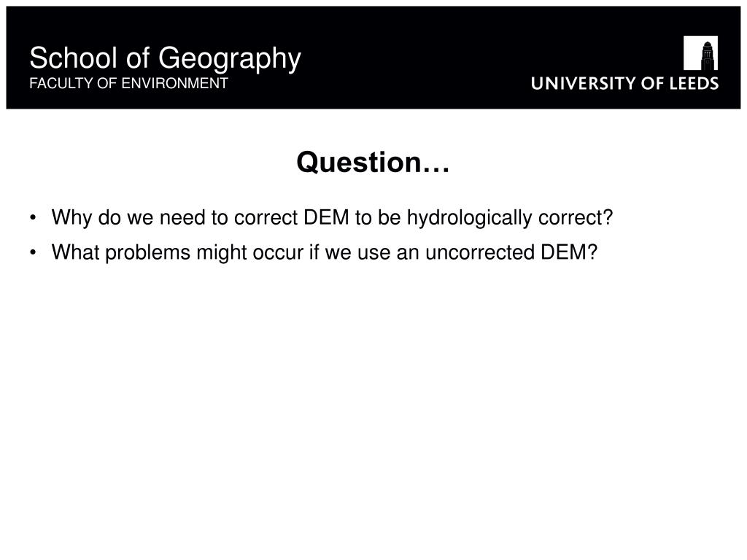Click the FACULTY OF ENVIRONMENT subtitle
This screenshot has height=560, width=747.
128,83
